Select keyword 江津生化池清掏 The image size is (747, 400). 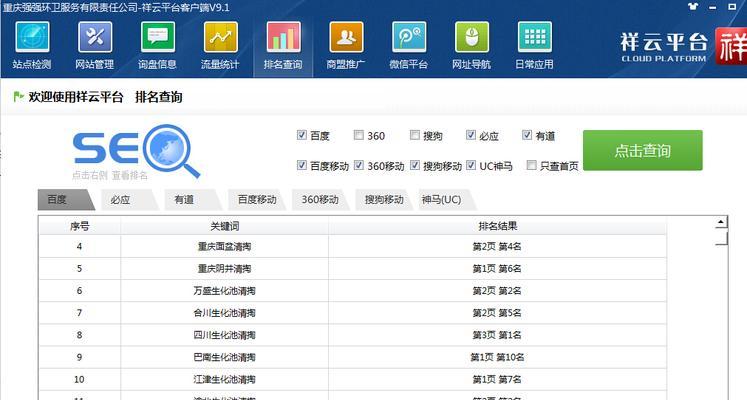pyautogui.click(x=224, y=380)
